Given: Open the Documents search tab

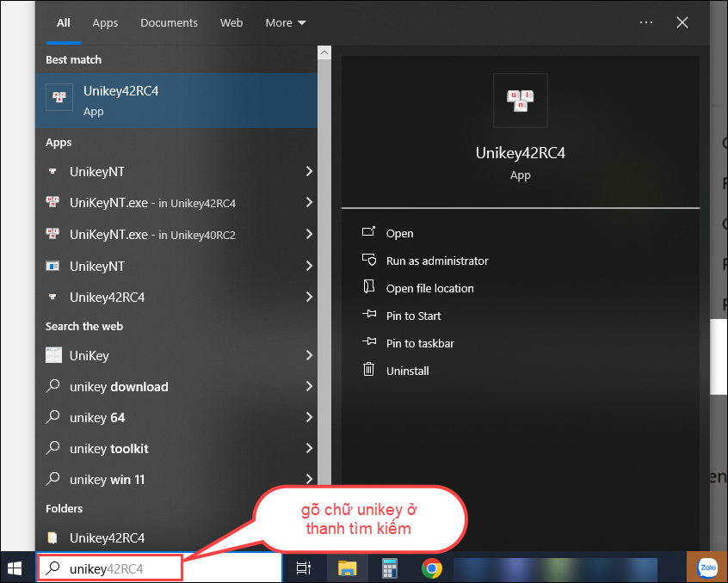Looking at the screenshot, I should (169, 22).
